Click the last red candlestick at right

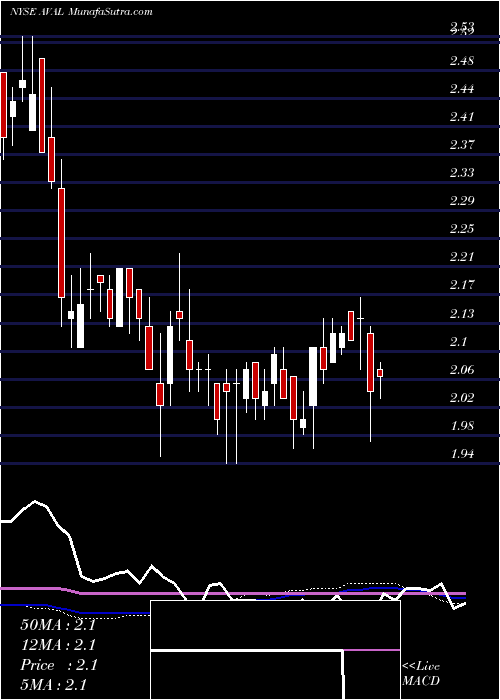pyautogui.click(x=380, y=373)
